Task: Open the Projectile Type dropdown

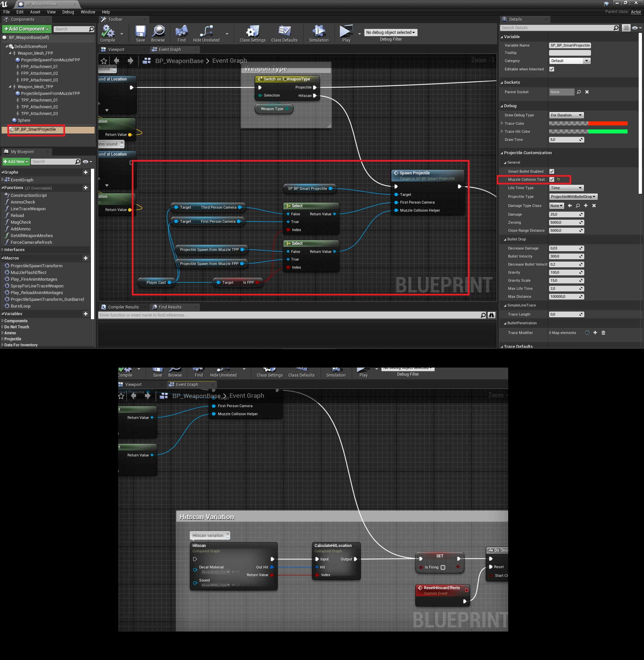Action: [573, 197]
